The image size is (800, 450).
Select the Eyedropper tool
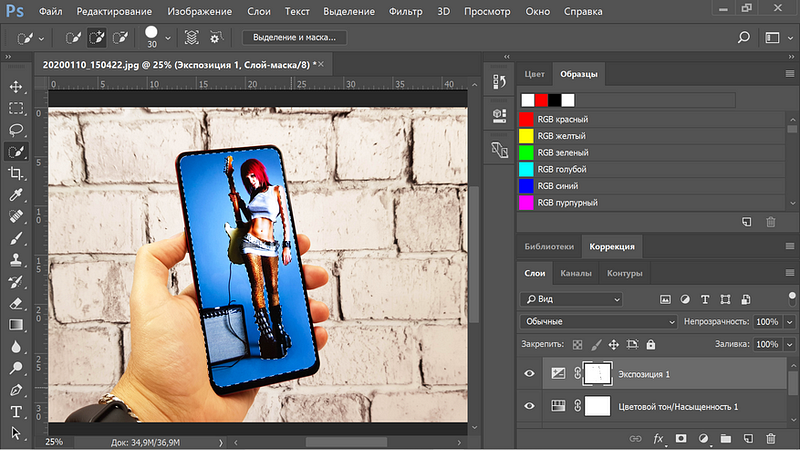pyautogui.click(x=16, y=195)
